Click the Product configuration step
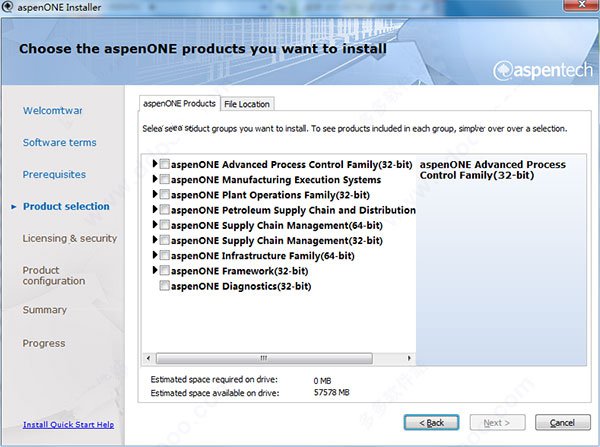This screenshot has width=600, height=447. coord(54,276)
